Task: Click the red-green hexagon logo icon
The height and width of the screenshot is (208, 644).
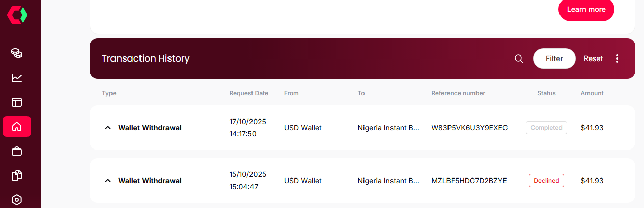Action: coord(17,15)
